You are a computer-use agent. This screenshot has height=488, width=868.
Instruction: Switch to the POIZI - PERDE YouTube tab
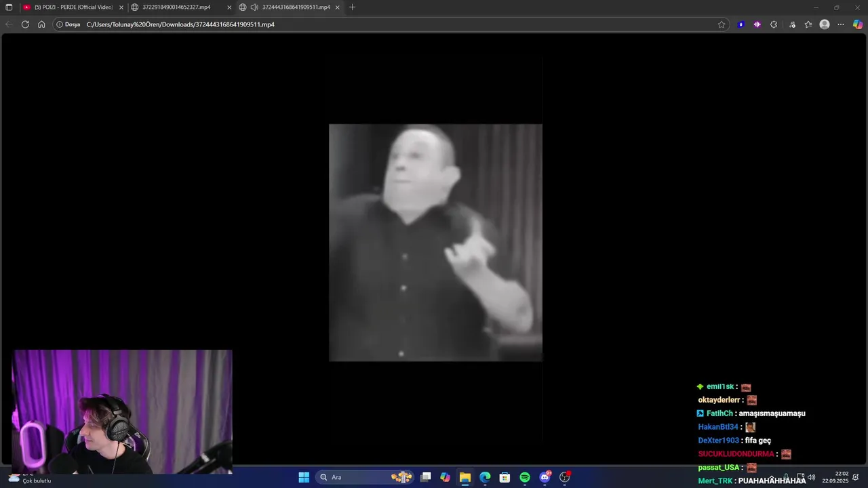(72, 7)
